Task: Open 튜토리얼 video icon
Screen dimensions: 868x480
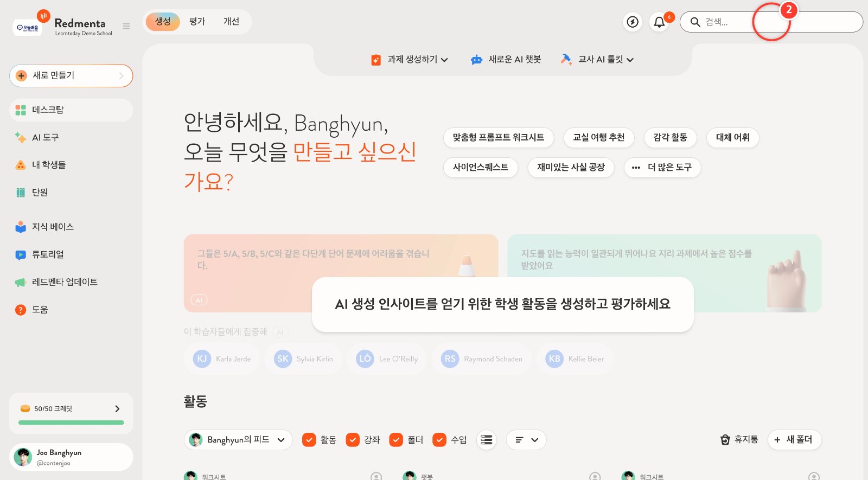Action: [21, 254]
